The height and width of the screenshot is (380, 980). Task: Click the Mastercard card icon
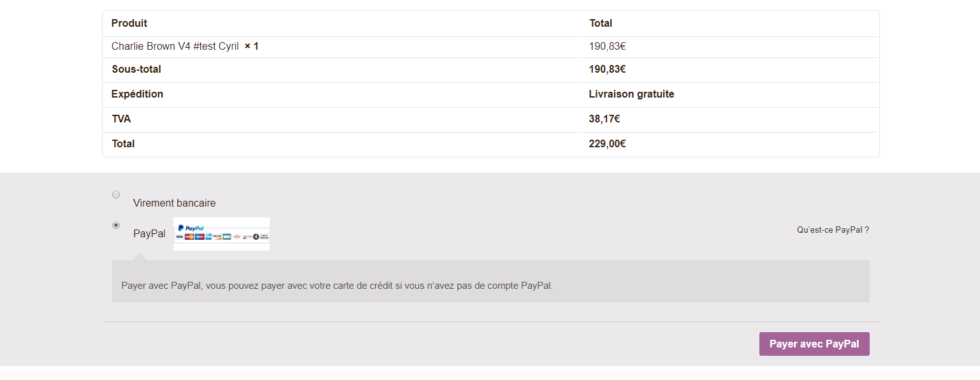click(189, 237)
